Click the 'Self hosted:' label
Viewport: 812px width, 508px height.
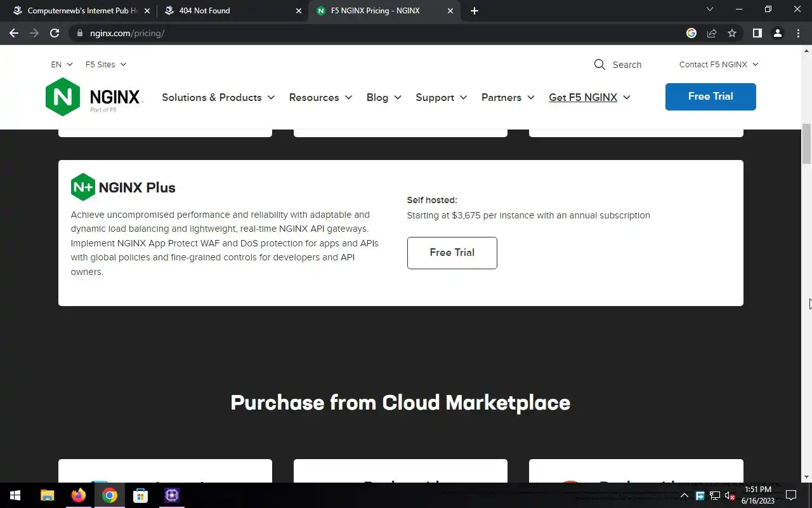coord(432,200)
